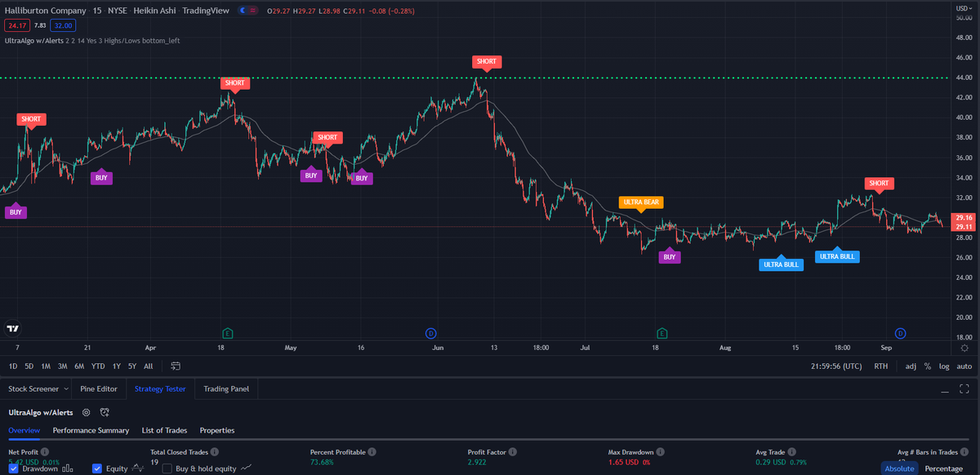The height and width of the screenshot is (475, 980).
Task: Maximize the Strategy Tester panel
Action: (964, 389)
